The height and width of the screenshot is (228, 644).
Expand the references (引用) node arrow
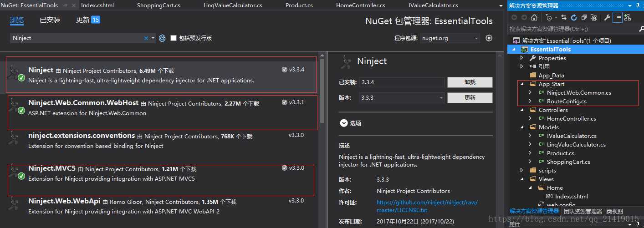[522, 66]
